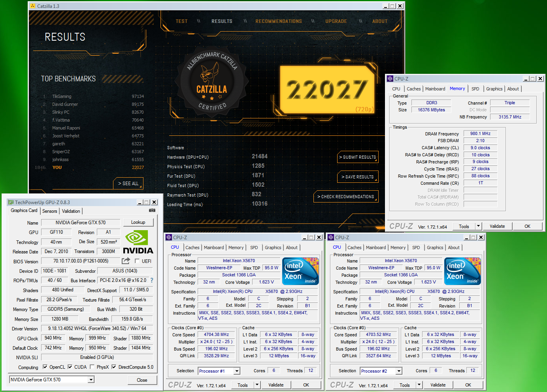Switch to Mainboard tab in Memory CPU-Z window

click(435, 89)
